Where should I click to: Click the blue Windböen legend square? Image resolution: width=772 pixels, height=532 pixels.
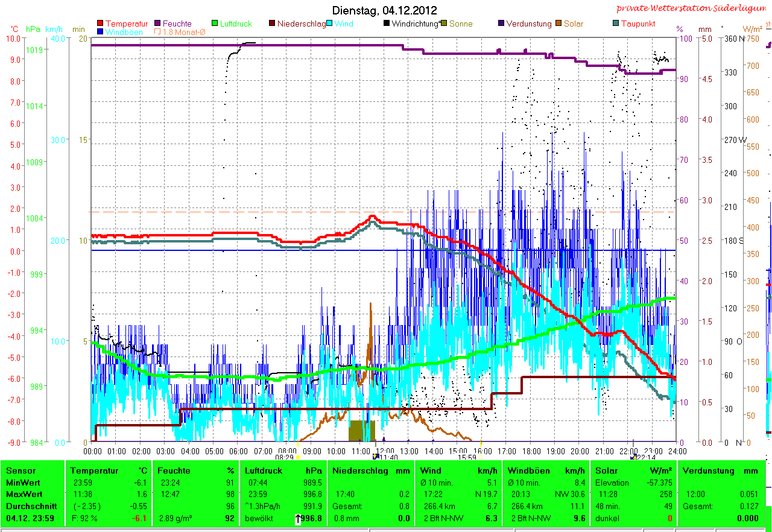100,32
